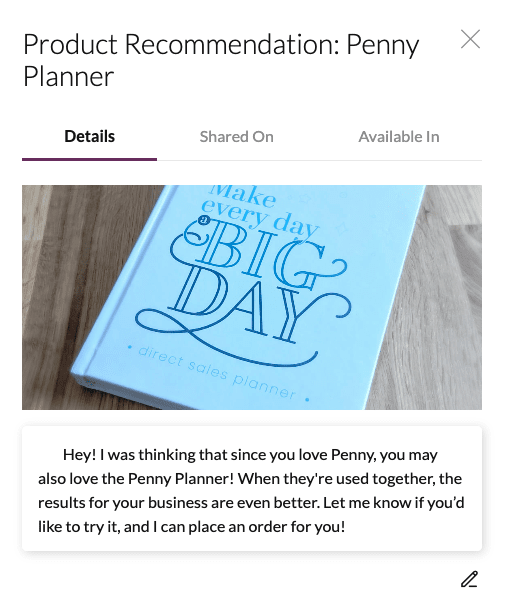Click the 'Hey! I was thinking' message line
507x606 pixels.
click(x=250, y=455)
